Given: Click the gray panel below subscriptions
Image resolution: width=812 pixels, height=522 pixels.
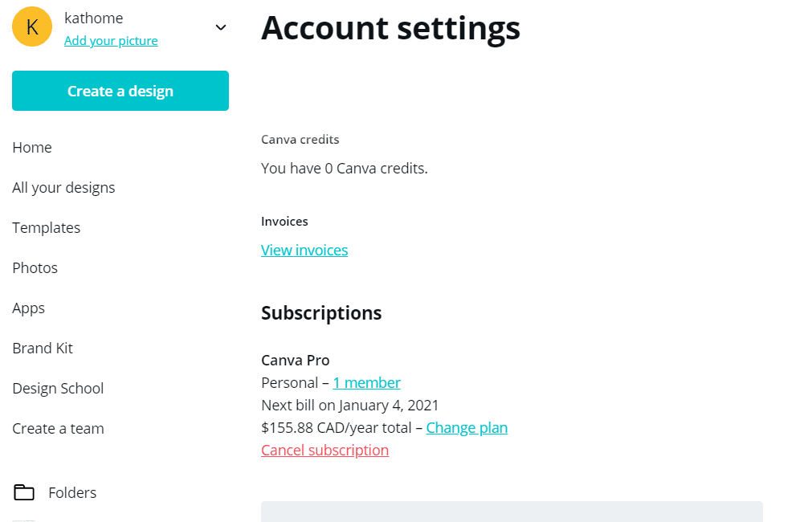Looking at the screenshot, I should (512, 511).
